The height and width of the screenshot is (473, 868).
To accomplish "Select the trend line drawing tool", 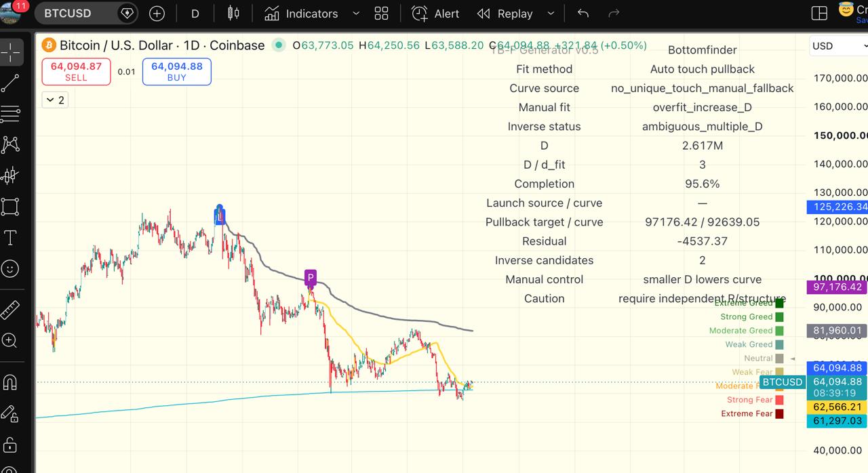I will [x=10, y=83].
